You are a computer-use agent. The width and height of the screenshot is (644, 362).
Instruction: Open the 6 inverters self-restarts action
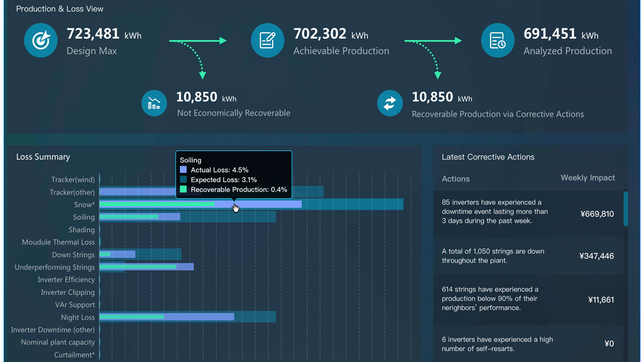(528, 344)
